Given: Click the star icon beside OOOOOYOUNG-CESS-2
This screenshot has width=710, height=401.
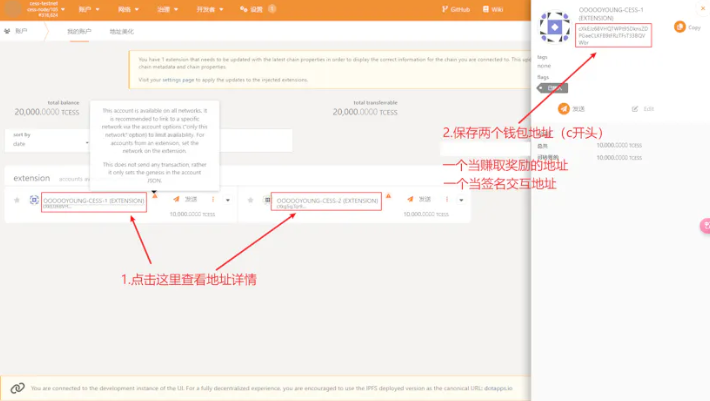Looking at the screenshot, I should pos(247,200).
